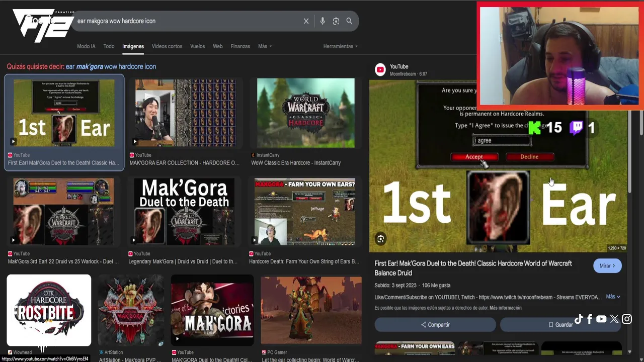
Task: Click '106 Me gusta' text
Action: coord(436,286)
